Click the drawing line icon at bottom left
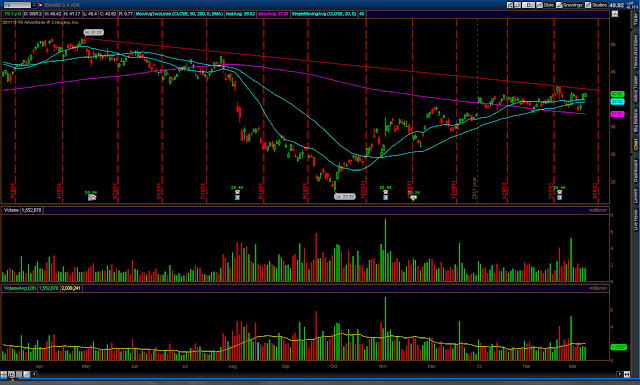The image size is (640, 385). [x=27, y=374]
